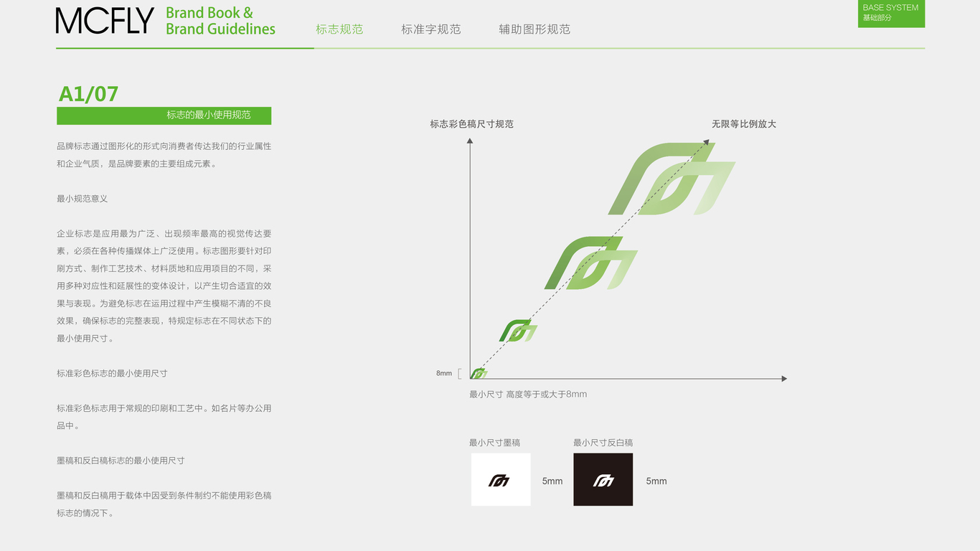Click the tiny minimum-size logo at the chart origin
The image size is (980, 551).
point(479,373)
